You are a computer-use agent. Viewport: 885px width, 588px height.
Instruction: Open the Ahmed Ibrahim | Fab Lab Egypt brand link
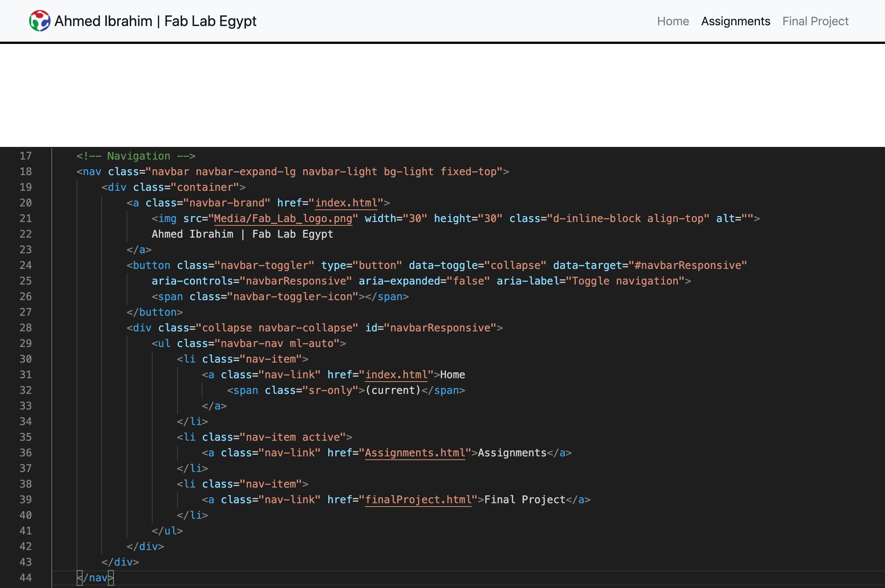pos(143,21)
